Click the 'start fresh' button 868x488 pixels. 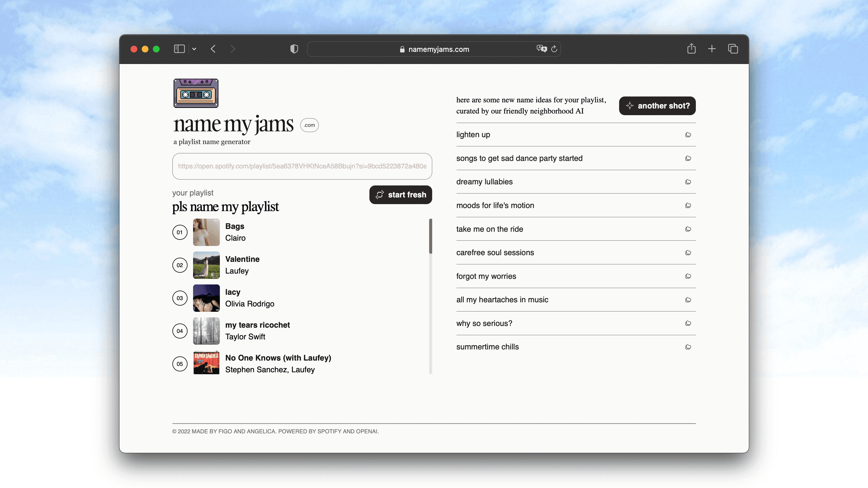click(x=400, y=194)
